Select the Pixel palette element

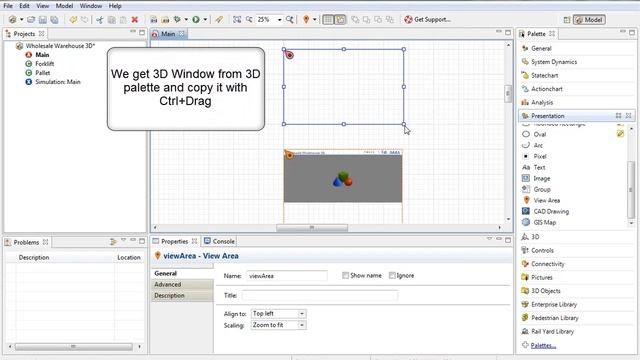pyautogui.click(x=540, y=156)
